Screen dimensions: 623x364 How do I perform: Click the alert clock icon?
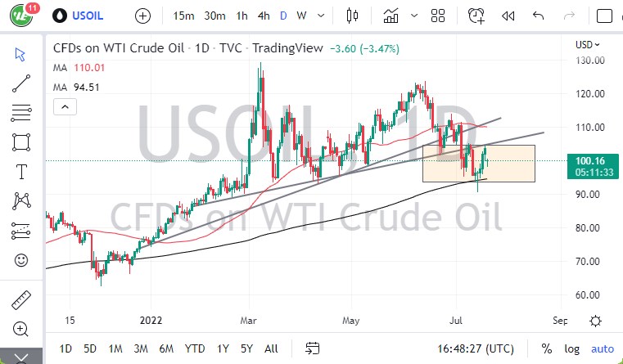476,16
